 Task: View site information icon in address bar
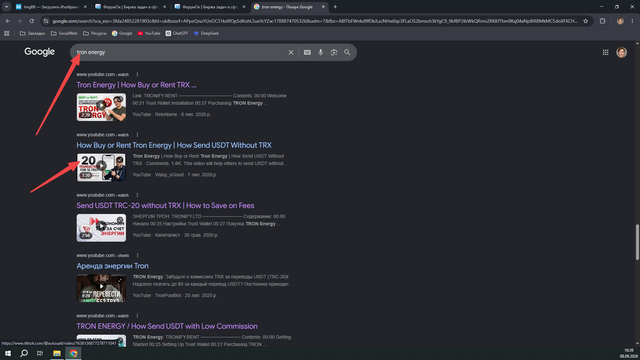(46, 21)
